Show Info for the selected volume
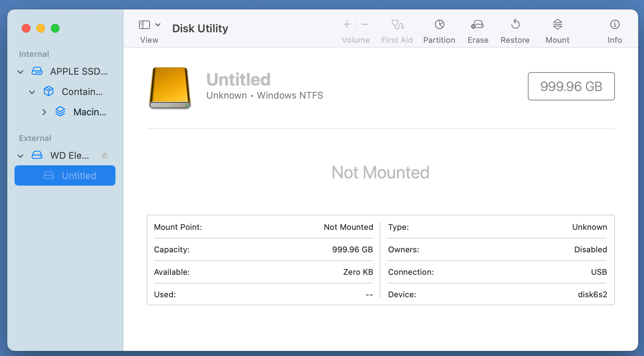This screenshot has height=356, width=644. pos(615,31)
